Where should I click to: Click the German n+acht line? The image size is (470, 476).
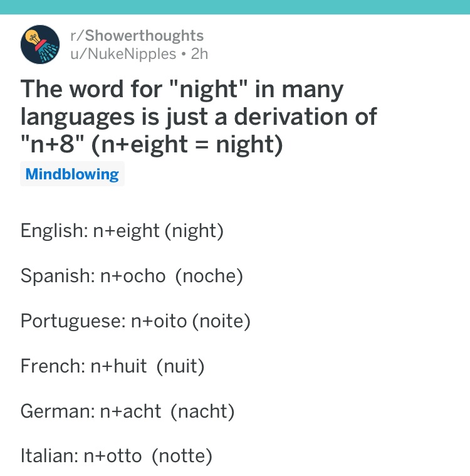127,411
